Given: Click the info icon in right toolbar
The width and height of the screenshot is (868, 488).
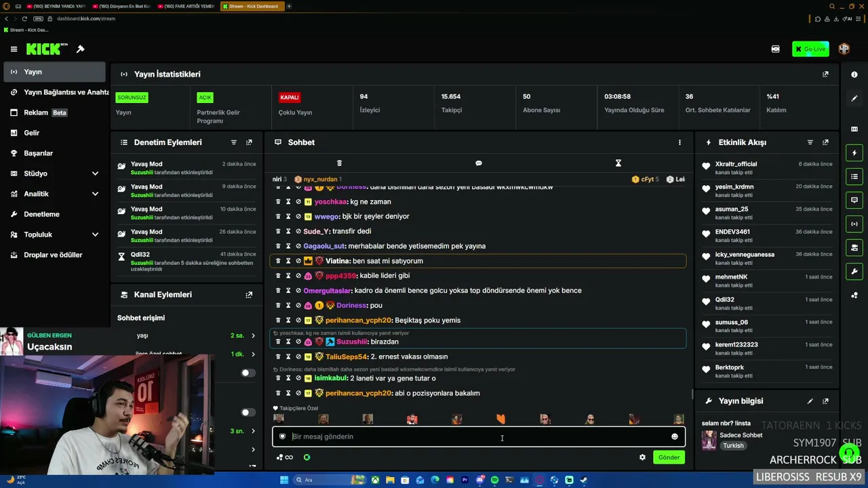Looking at the screenshot, I should pyautogui.click(x=854, y=75).
